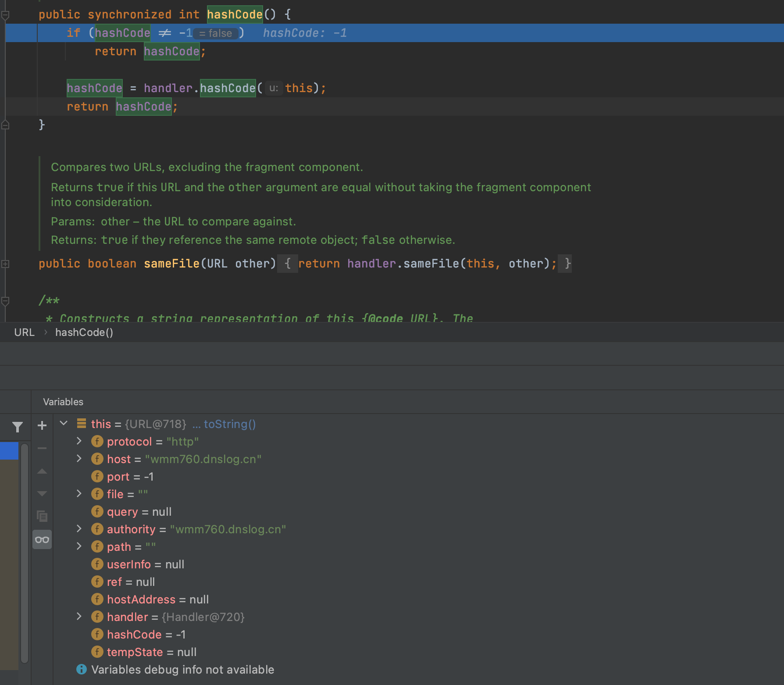
Task: Expand the folded sameFile method
Action: (x=5, y=264)
